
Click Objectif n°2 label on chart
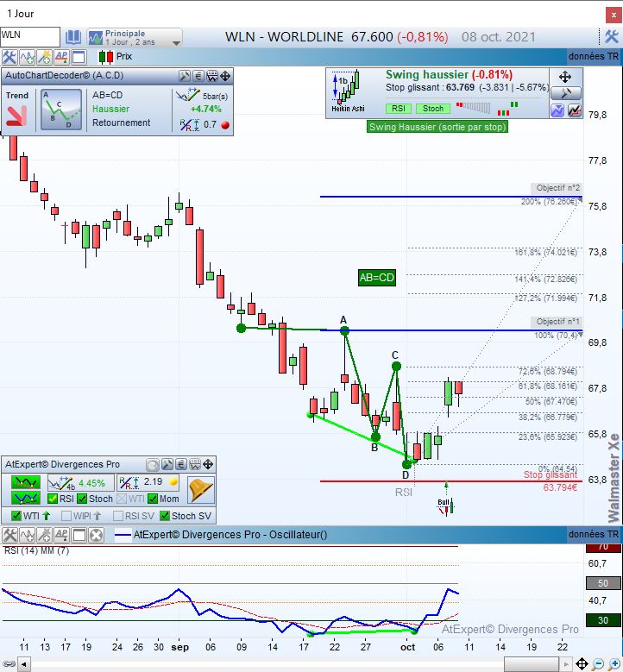click(x=557, y=188)
